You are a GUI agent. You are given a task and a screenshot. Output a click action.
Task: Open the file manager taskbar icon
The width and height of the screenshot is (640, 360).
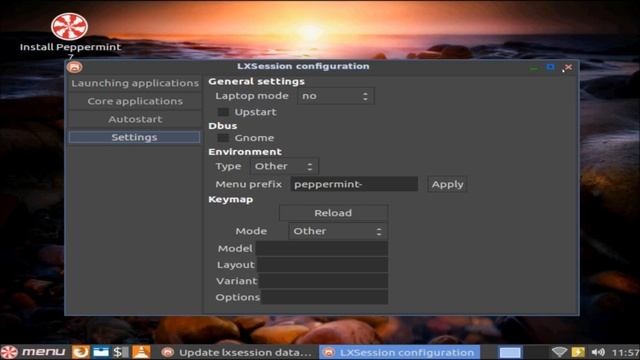[100, 352]
